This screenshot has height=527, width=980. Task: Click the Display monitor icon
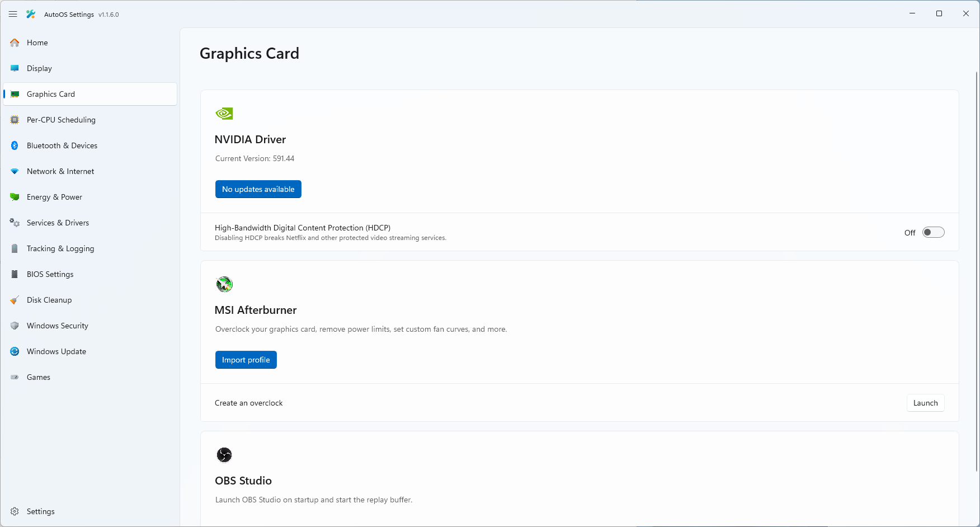(15, 68)
